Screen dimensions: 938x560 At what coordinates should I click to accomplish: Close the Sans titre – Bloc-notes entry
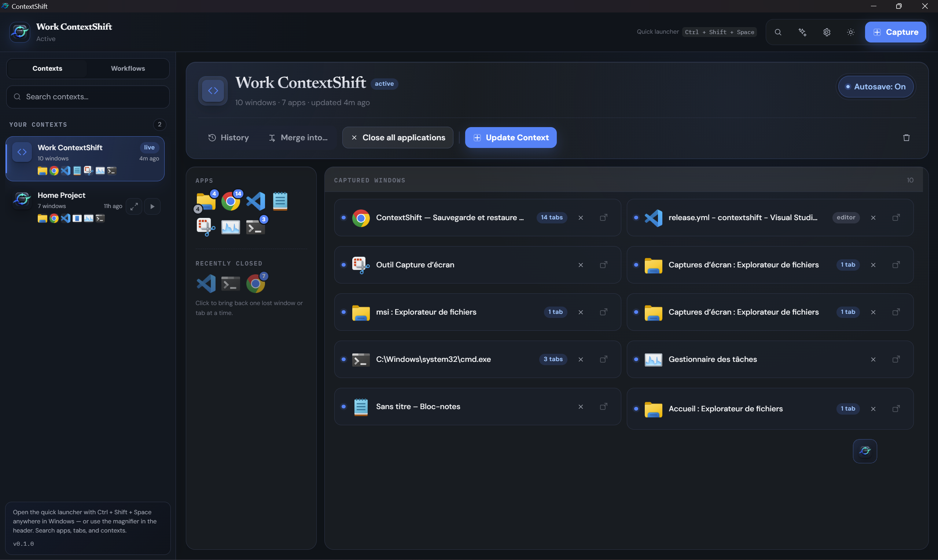pos(581,407)
